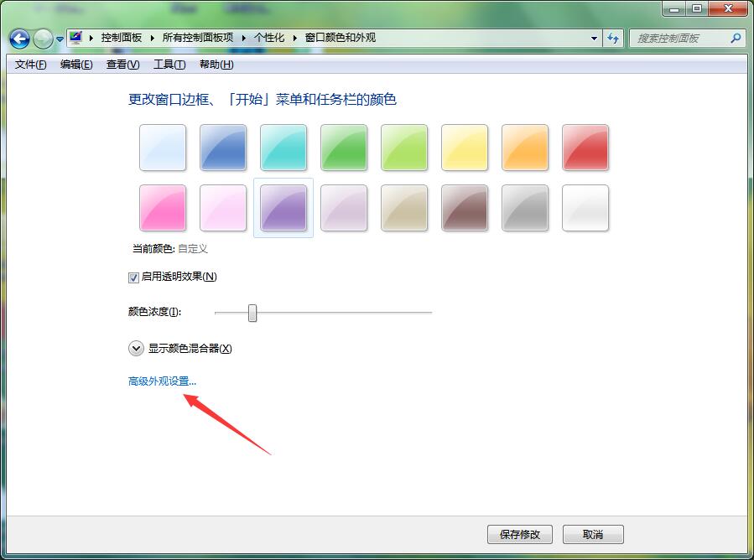This screenshot has height=560, width=754.
Task: Click the 保存修改 button
Action: click(x=520, y=535)
